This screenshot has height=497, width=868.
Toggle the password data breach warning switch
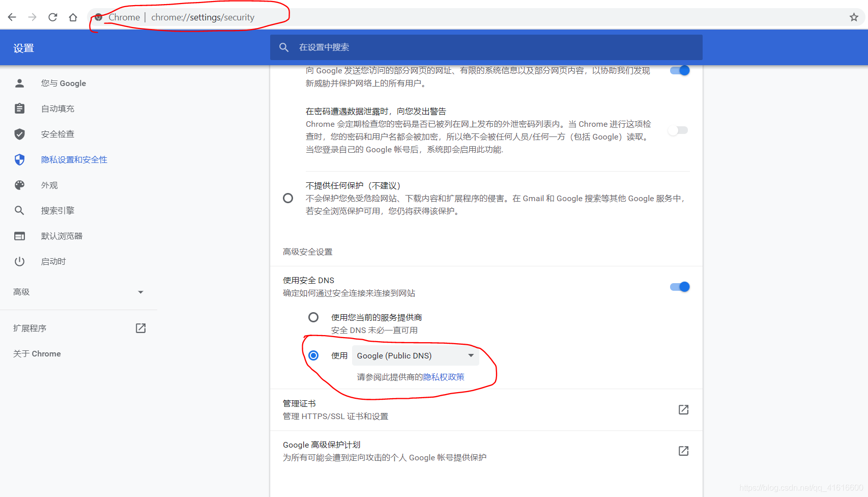tap(678, 130)
